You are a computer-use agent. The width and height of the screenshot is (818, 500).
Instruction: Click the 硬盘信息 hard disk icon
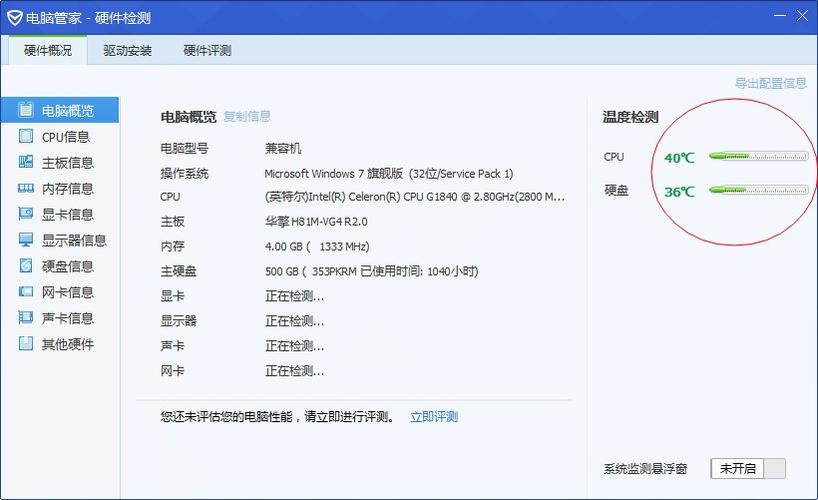coord(26,266)
